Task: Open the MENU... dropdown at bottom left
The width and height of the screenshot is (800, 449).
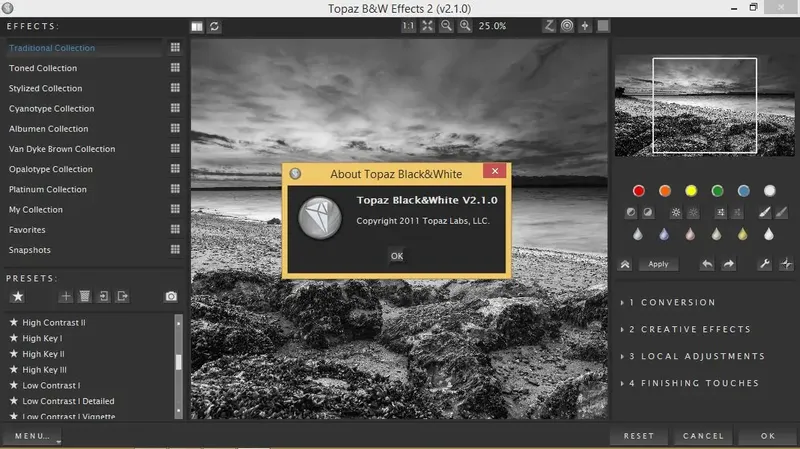Action: (32, 436)
